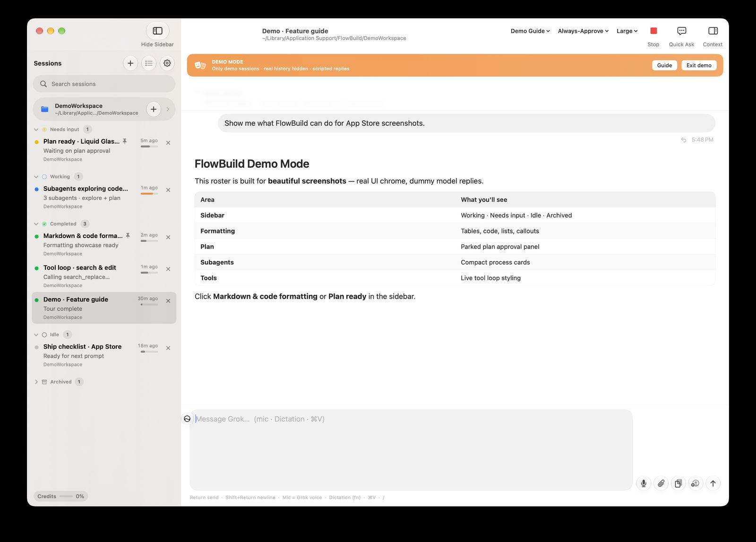
Task: Focus the Search sessions field
Action: (x=104, y=84)
